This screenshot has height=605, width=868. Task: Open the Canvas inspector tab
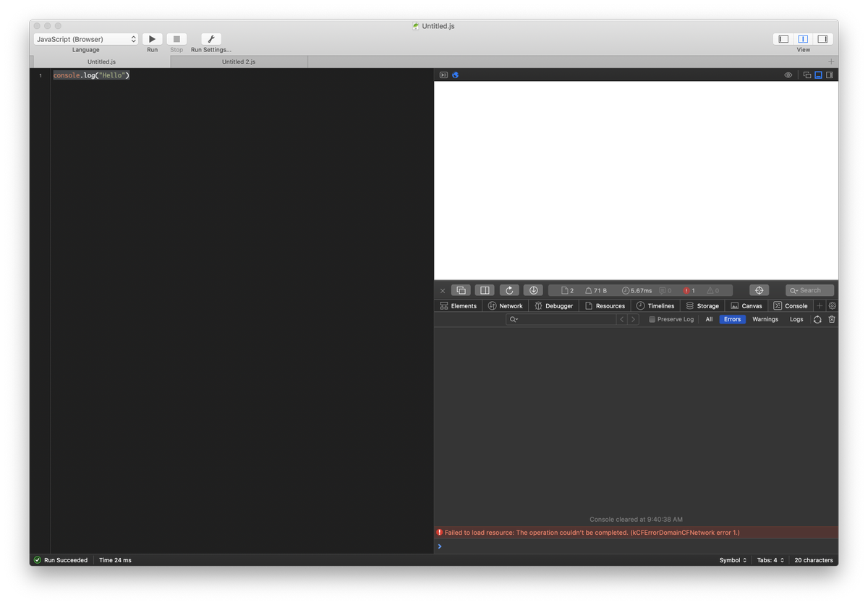746,305
